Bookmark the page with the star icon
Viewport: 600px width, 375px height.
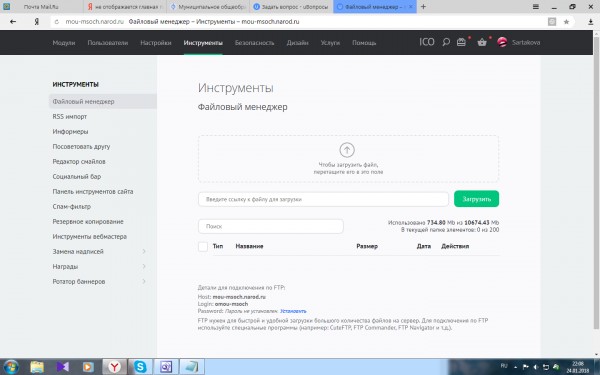coord(566,22)
